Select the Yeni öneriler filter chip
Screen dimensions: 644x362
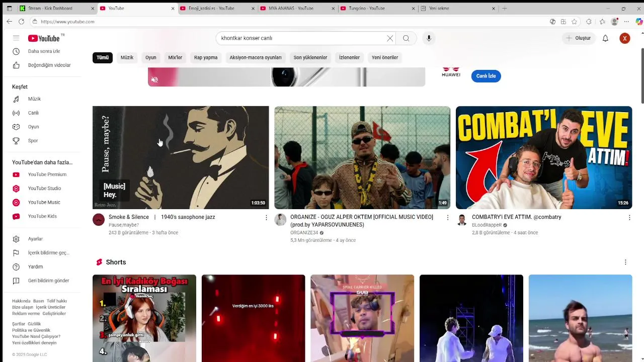click(385, 57)
